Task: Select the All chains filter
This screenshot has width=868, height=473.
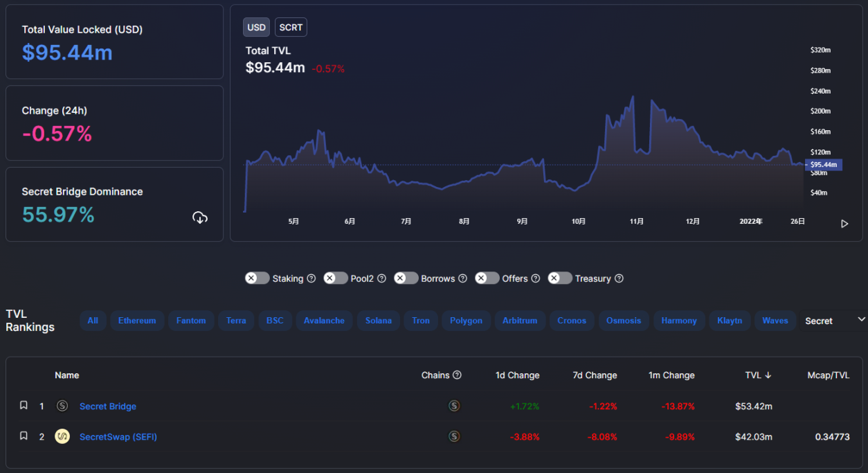Action: (93, 321)
